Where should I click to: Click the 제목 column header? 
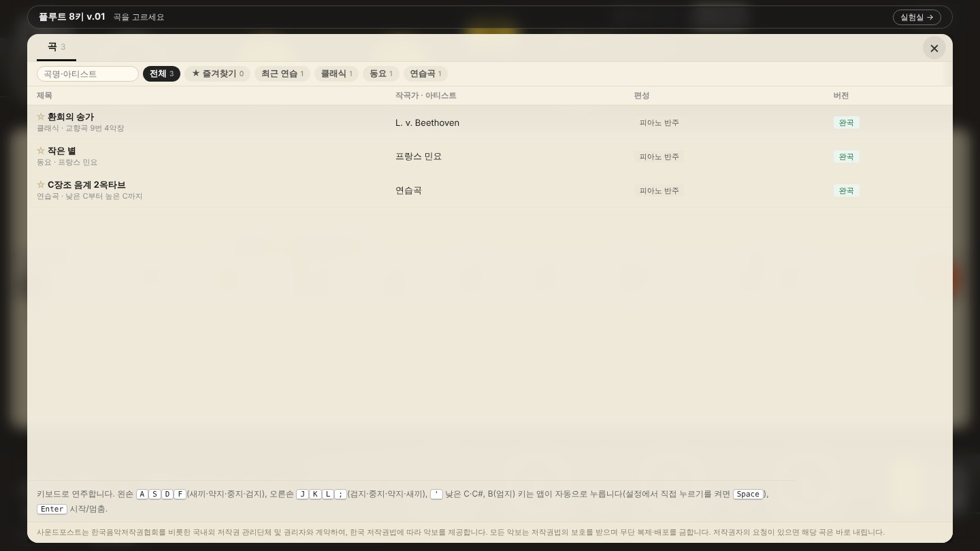click(44, 96)
